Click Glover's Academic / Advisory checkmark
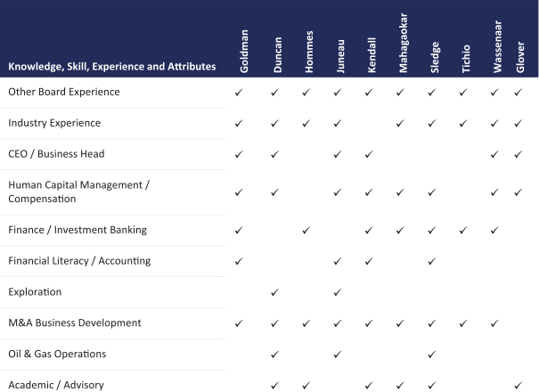Screen dimensions: 539x392 pyautogui.click(x=519, y=385)
